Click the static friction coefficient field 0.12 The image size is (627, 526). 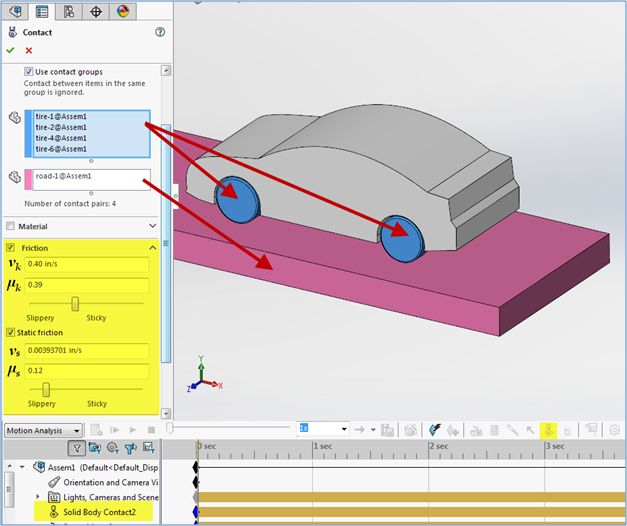tap(87, 371)
